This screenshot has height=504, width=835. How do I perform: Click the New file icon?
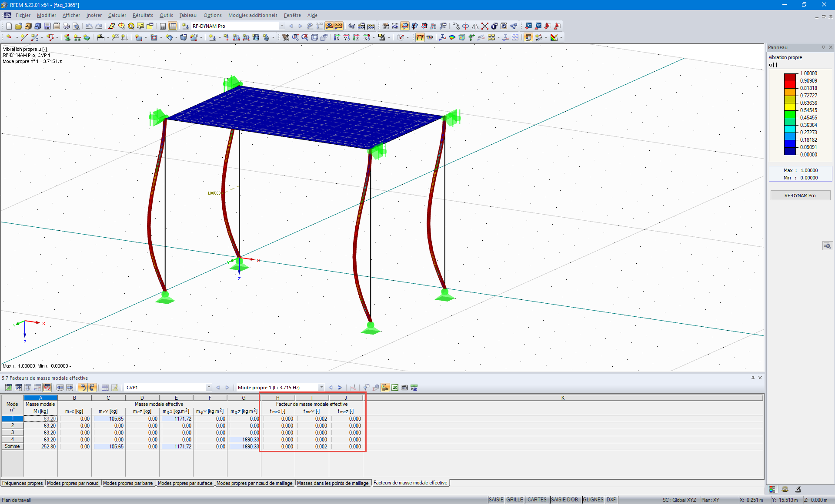[x=9, y=26]
